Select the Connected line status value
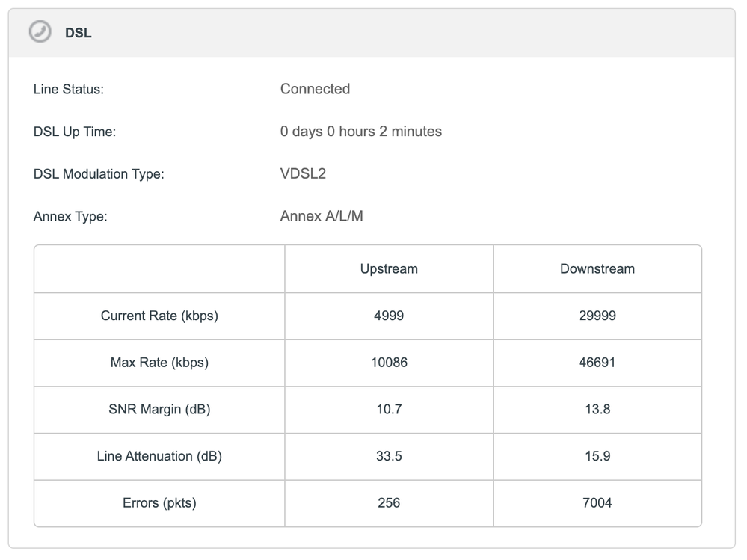747x560 pixels. click(315, 89)
